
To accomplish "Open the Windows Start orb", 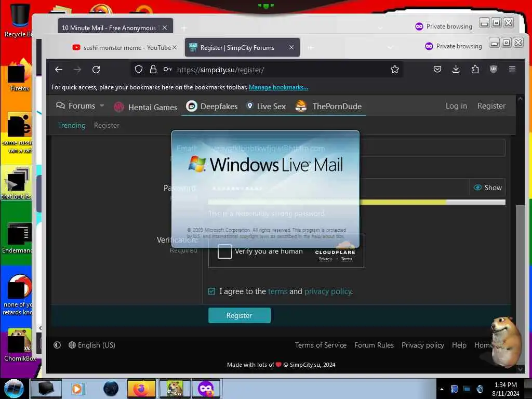I will (x=14, y=389).
